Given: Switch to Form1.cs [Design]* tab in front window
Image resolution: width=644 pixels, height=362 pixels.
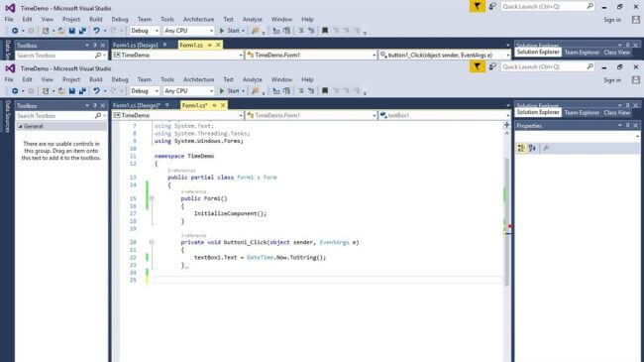Looking at the screenshot, I should pos(137,106).
